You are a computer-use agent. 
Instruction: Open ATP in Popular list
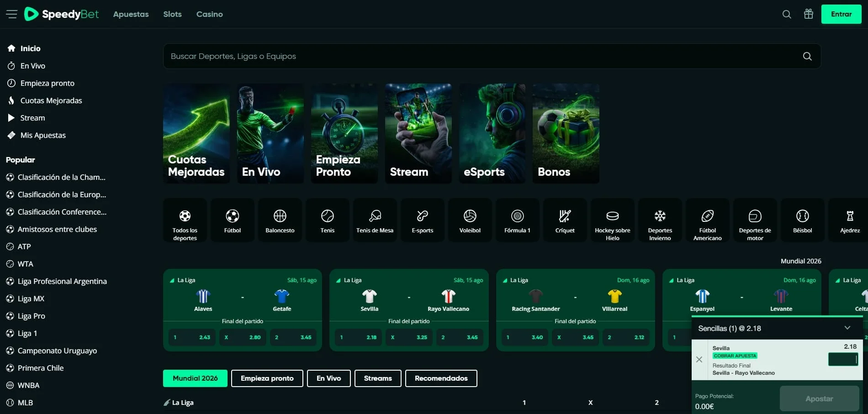click(x=18, y=246)
